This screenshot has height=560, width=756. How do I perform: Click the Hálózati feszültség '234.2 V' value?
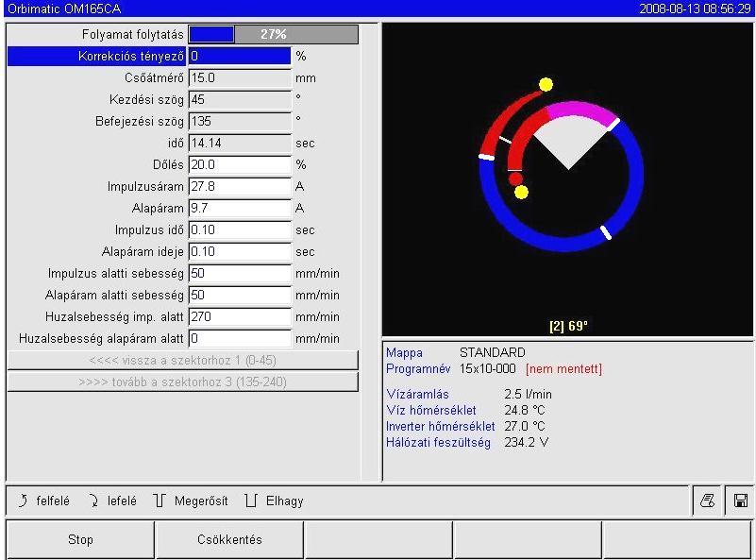[x=526, y=442]
